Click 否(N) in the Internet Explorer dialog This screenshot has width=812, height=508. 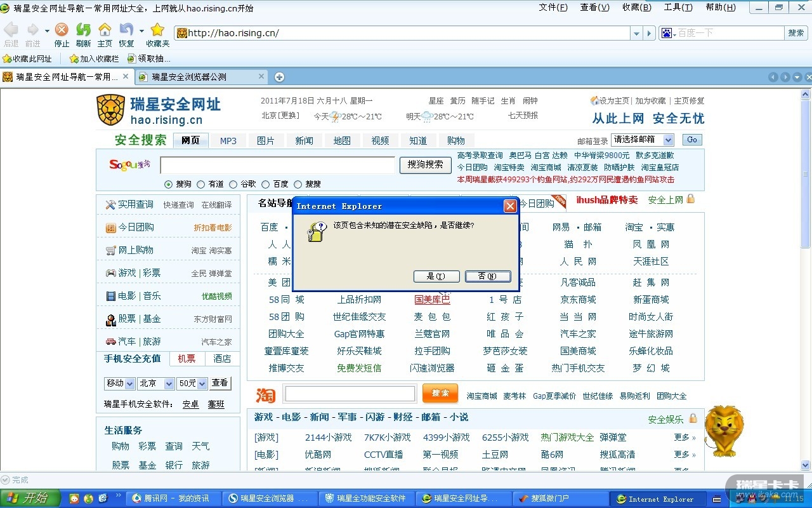488,276
